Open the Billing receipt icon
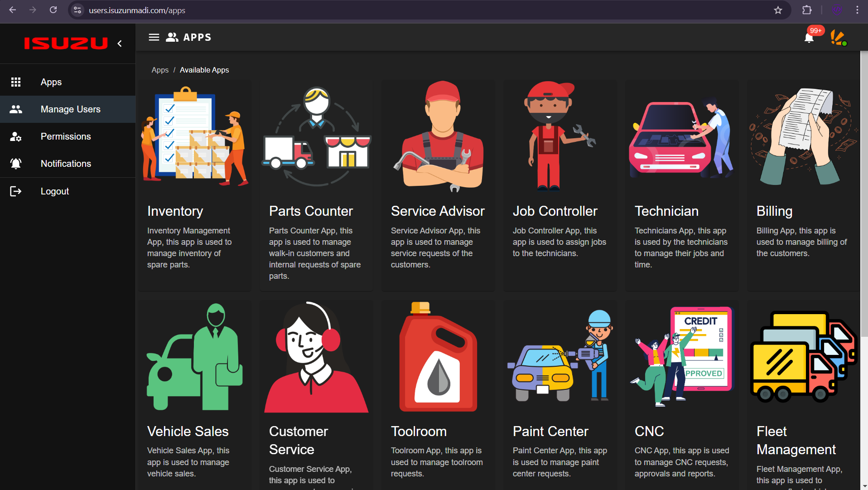The image size is (868, 490). (x=803, y=136)
